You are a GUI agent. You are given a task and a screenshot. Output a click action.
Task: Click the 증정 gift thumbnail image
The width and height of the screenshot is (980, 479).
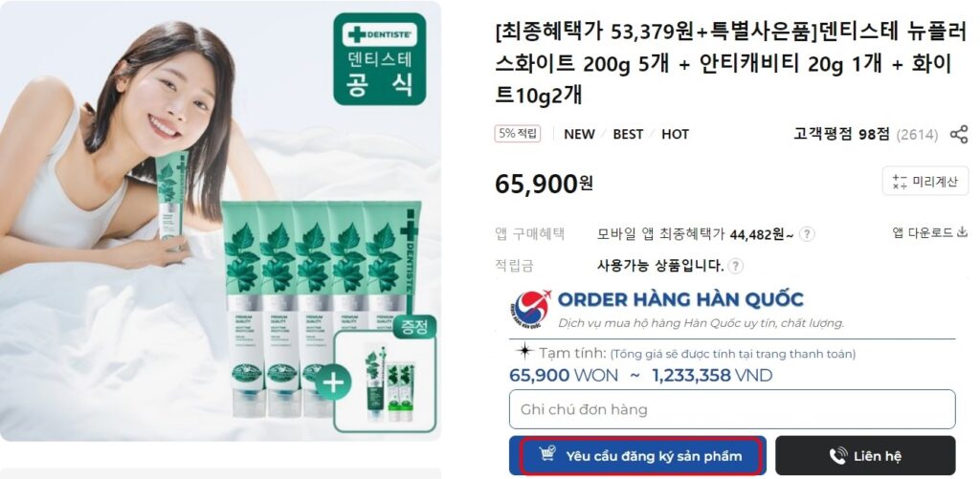pyautogui.click(x=385, y=381)
